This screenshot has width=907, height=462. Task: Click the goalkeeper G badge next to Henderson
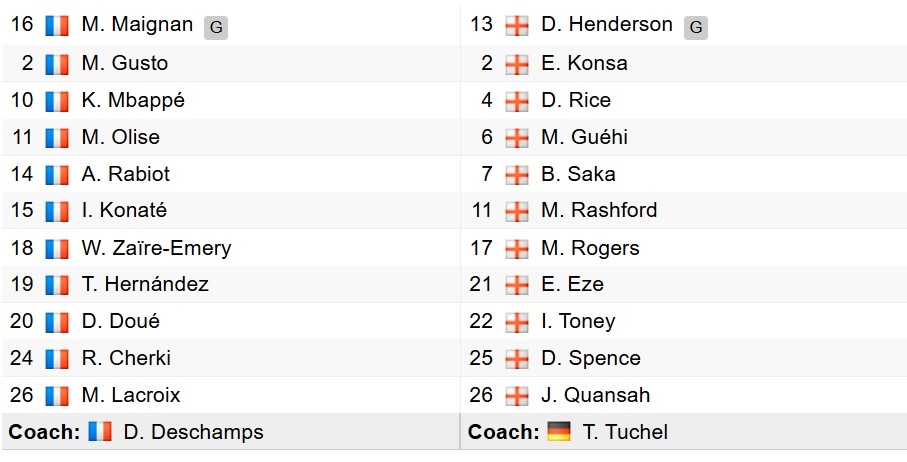(696, 27)
